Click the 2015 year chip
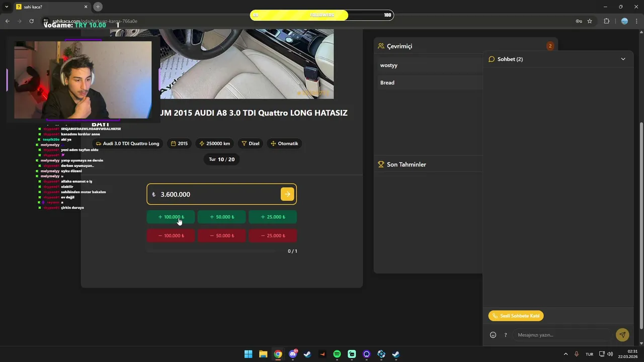Viewport: 644px width, 362px height. click(179, 143)
